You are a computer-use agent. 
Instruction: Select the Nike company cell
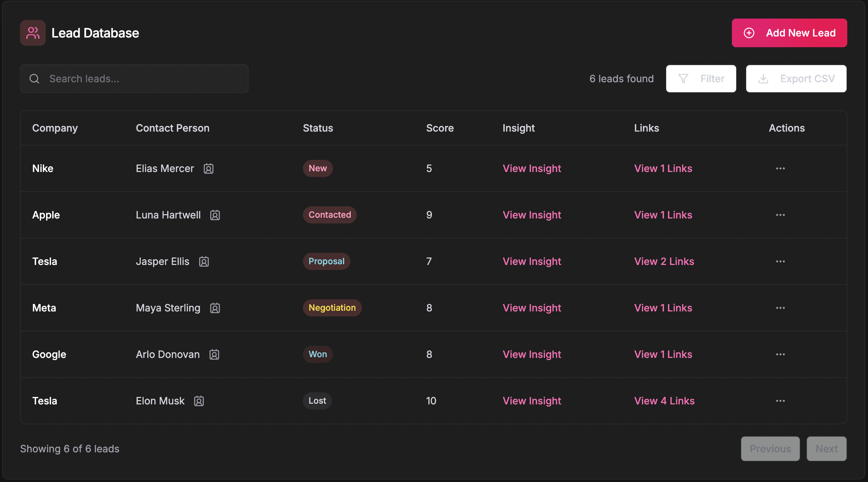[43, 168]
